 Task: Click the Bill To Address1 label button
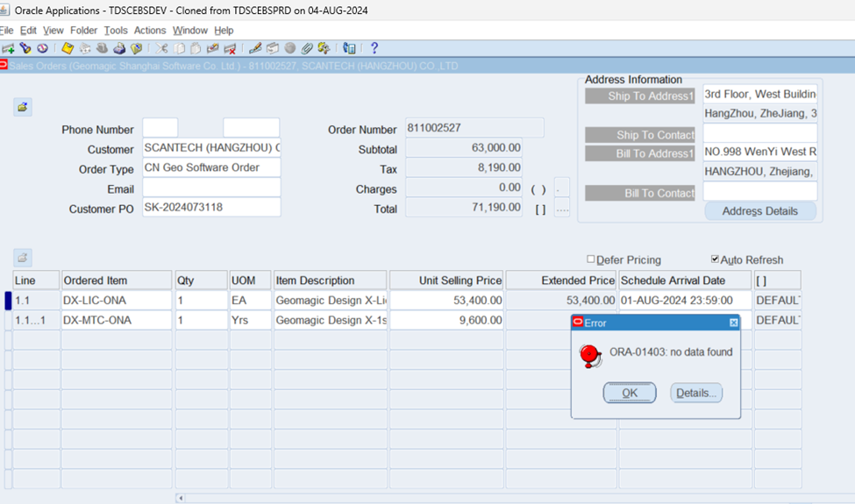coord(639,153)
